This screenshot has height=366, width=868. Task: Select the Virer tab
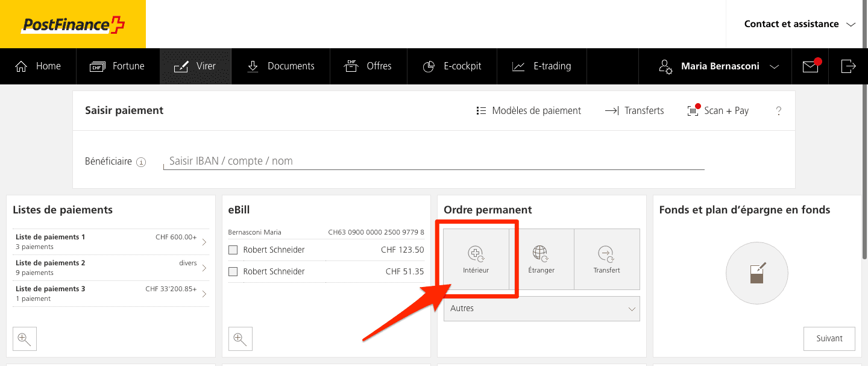(195, 66)
